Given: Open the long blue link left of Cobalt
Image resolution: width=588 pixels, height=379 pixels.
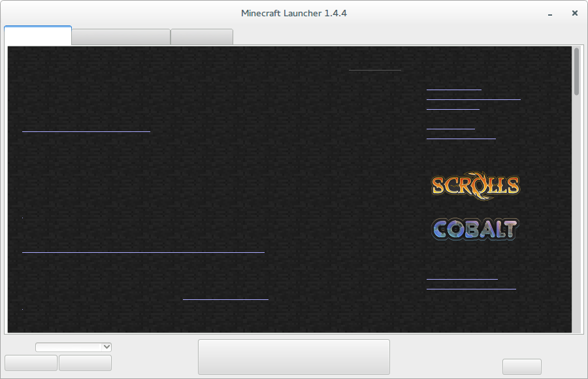Looking at the screenshot, I should (x=143, y=251).
